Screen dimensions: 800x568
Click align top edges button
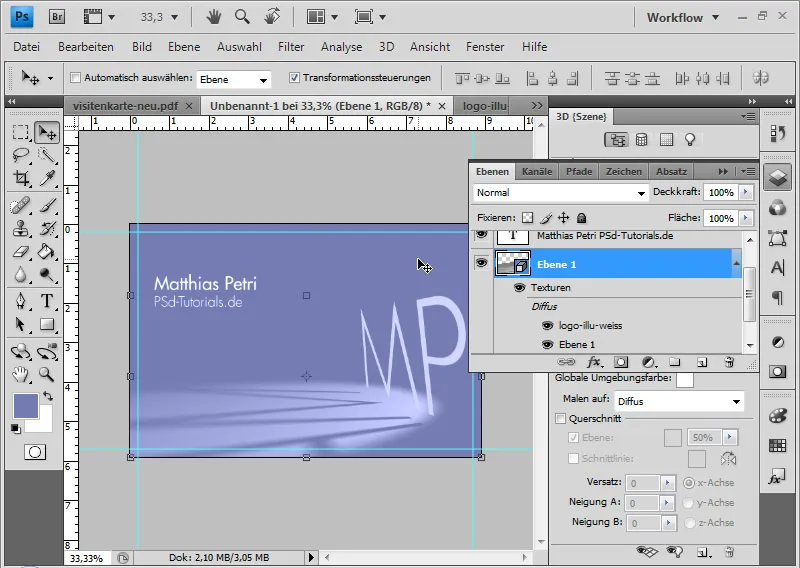point(461,79)
